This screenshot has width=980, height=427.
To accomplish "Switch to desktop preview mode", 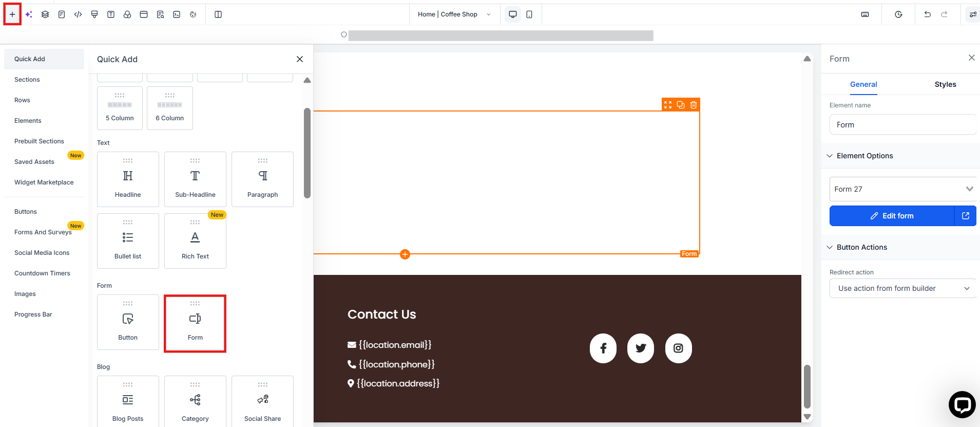I will [x=513, y=14].
